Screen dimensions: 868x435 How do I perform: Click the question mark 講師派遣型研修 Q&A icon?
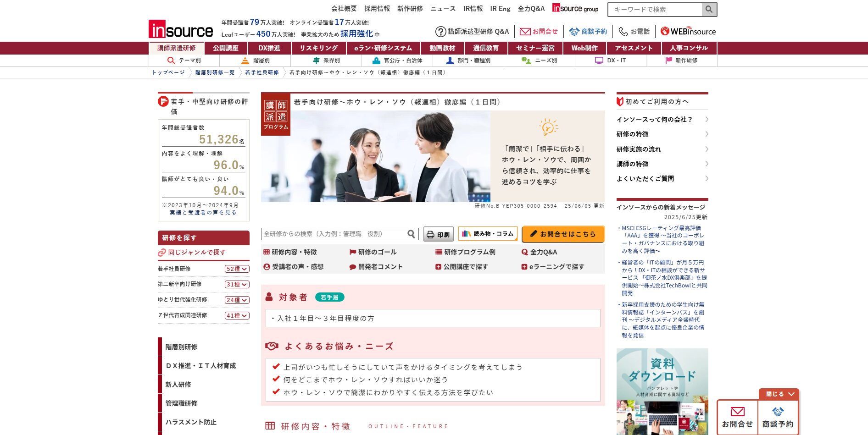(x=440, y=32)
